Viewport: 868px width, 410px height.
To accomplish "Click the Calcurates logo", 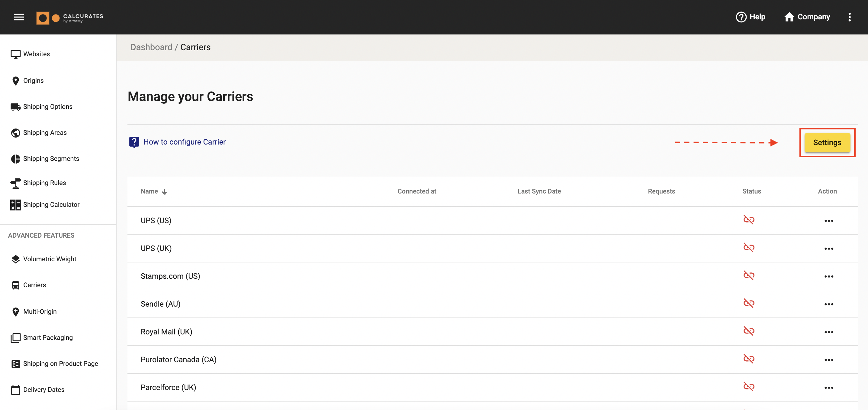I will (70, 18).
